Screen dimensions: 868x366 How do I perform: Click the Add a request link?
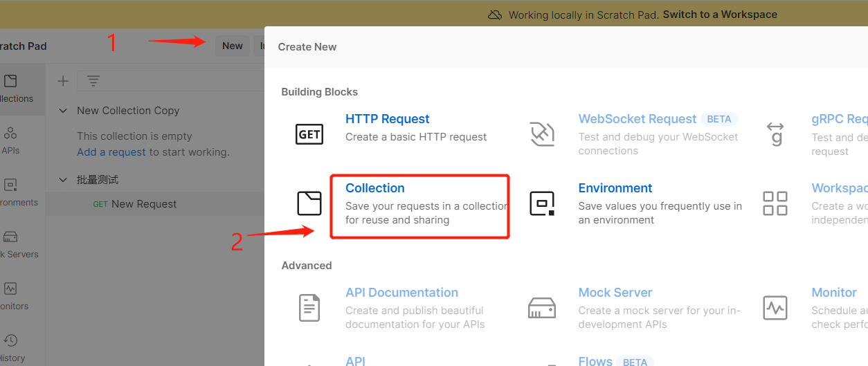pos(111,152)
